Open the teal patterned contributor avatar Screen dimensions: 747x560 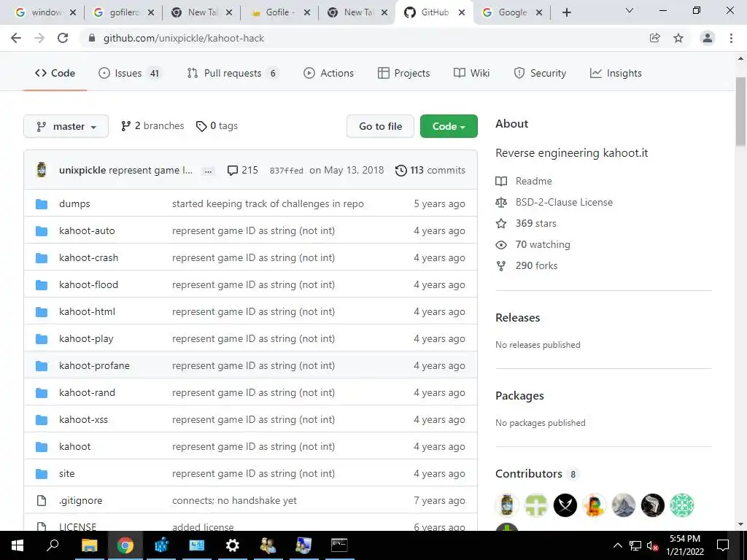pyautogui.click(x=682, y=505)
